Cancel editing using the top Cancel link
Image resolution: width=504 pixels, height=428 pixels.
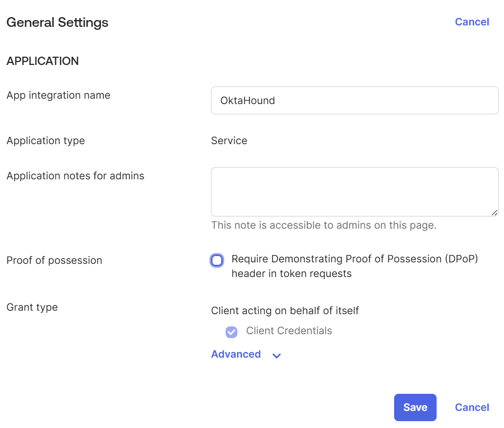tap(471, 21)
